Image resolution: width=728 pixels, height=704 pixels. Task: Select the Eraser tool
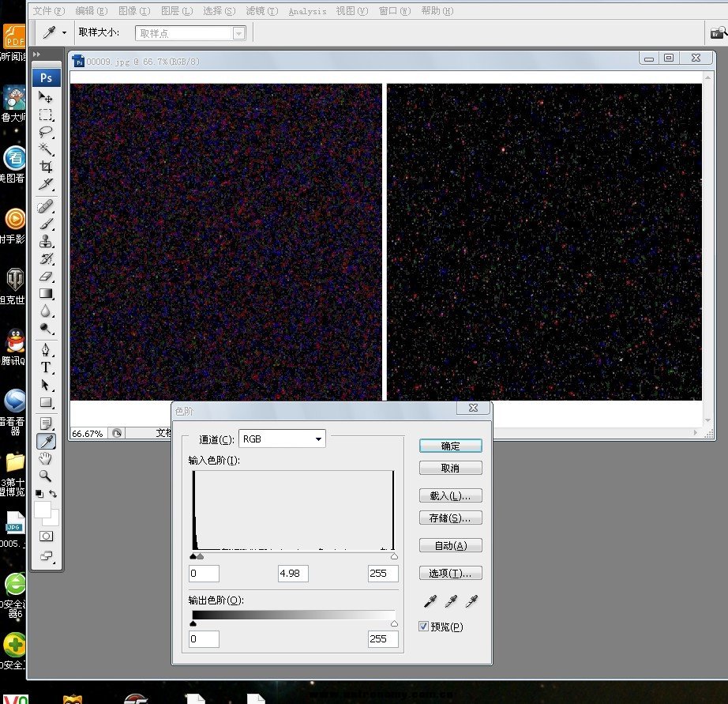(46, 277)
